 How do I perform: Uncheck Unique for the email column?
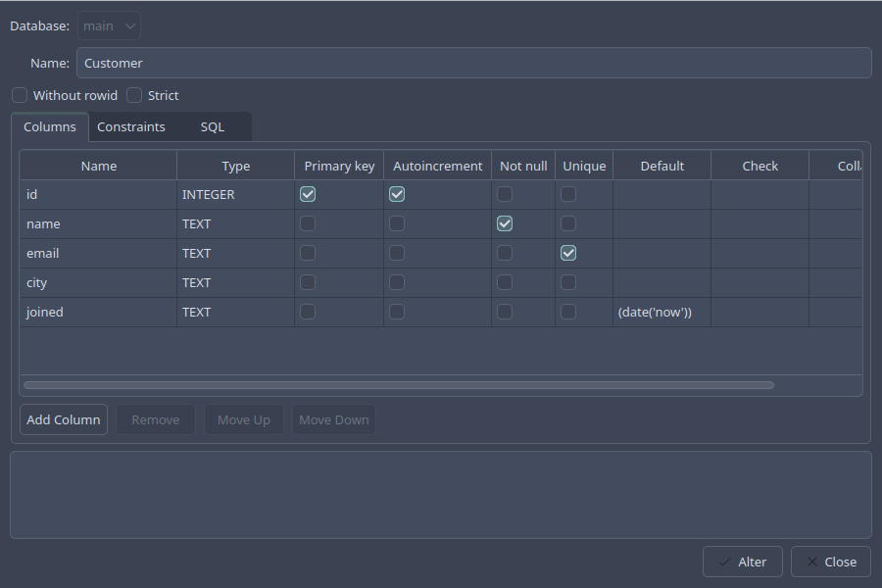[x=568, y=253]
